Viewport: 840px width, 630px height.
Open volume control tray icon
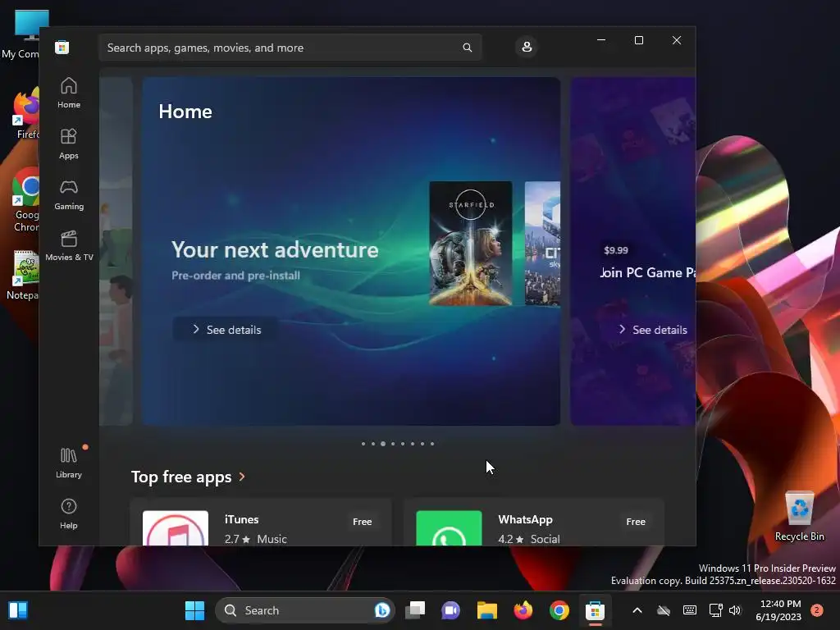click(x=735, y=610)
